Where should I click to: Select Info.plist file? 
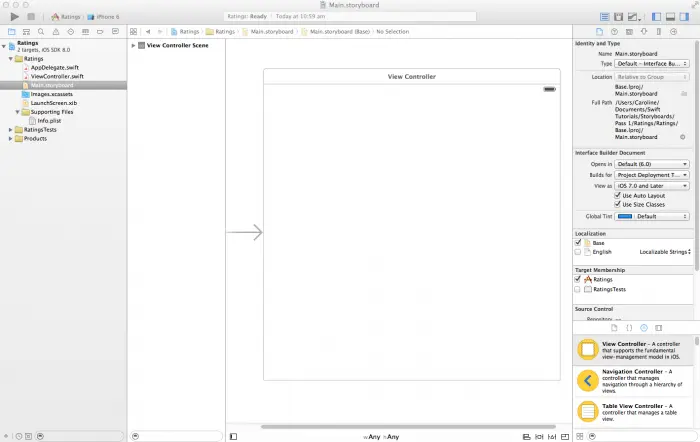click(x=49, y=121)
